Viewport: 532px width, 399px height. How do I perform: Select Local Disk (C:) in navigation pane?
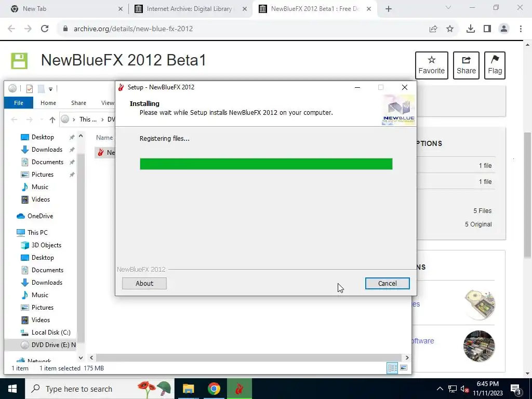click(x=51, y=332)
